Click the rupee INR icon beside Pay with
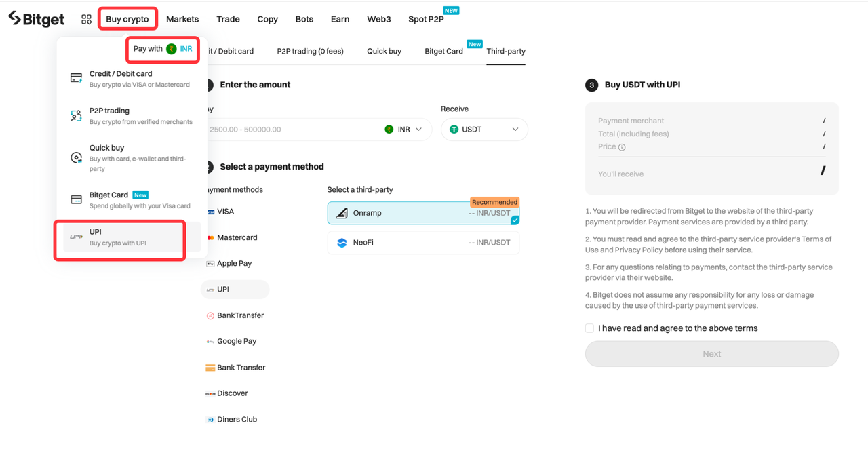 pyautogui.click(x=172, y=49)
